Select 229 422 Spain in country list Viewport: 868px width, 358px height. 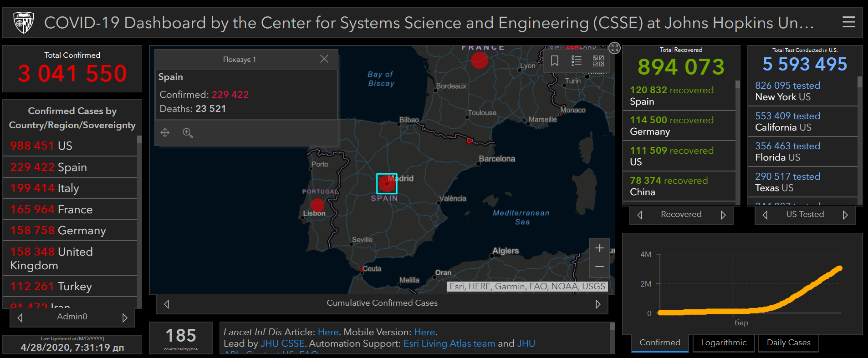pos(70,167)
